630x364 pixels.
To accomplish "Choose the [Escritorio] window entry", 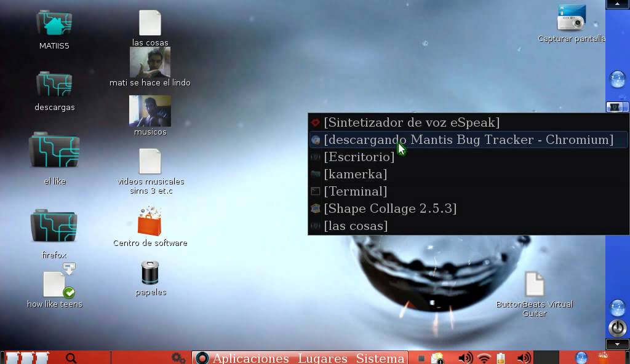I will coord(468,157).
